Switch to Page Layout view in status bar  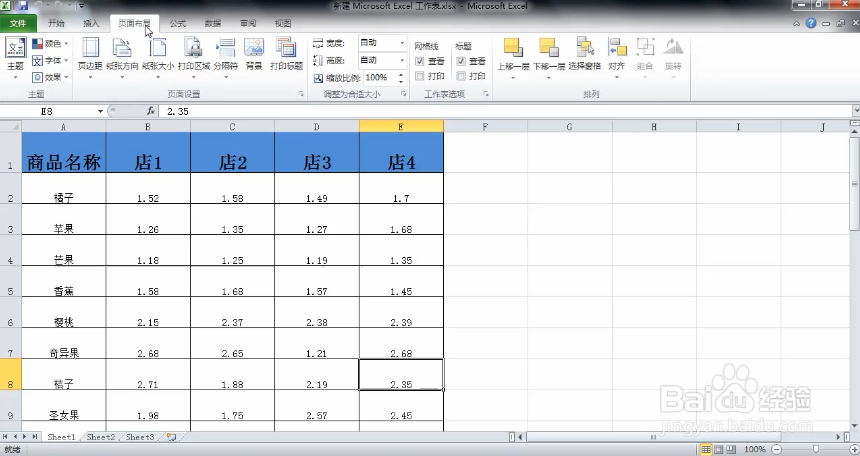pos(718,449)
